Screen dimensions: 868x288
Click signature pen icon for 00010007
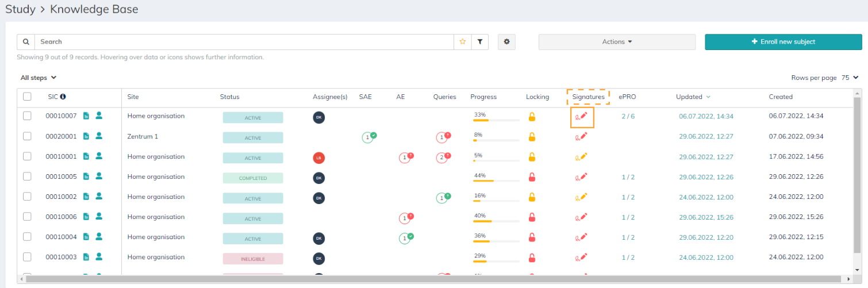click(582, 116)
